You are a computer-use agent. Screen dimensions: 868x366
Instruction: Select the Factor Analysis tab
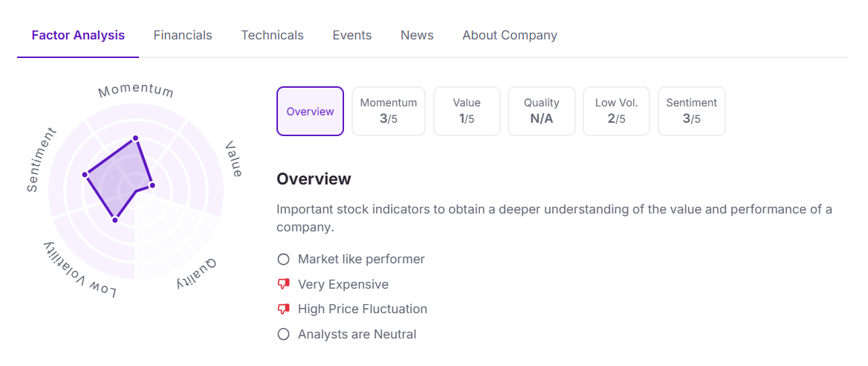tap(78, 36)
